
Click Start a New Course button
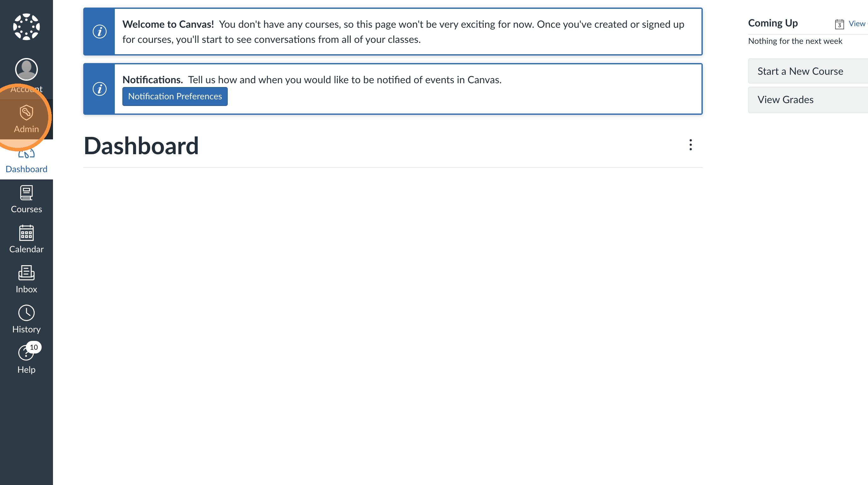tap(807, 71)
